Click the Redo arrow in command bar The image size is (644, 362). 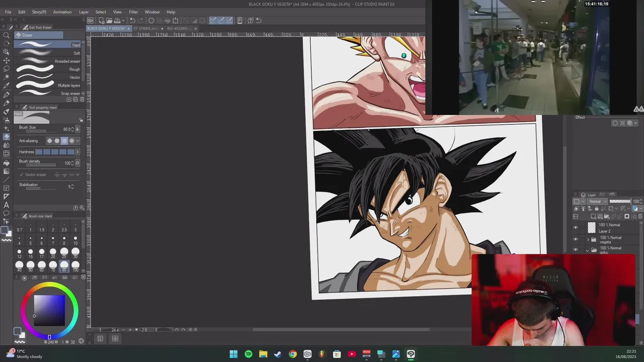click(x=140, y=21)
